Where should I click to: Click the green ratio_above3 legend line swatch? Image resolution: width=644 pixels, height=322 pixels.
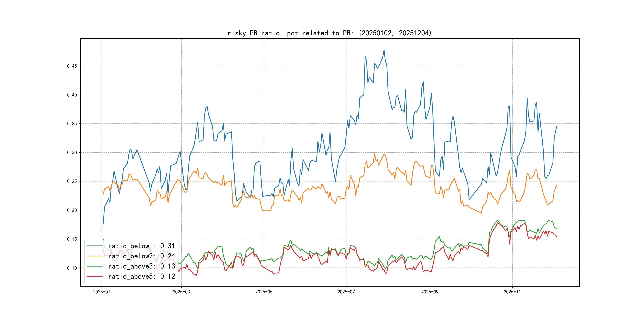tap(94, 266)
